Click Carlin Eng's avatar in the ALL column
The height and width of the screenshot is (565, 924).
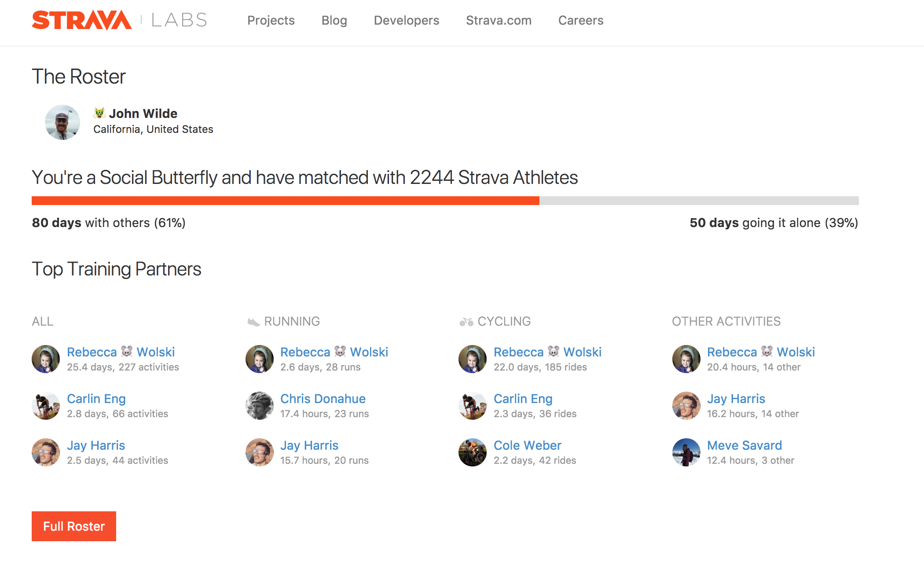click(46, 406)
